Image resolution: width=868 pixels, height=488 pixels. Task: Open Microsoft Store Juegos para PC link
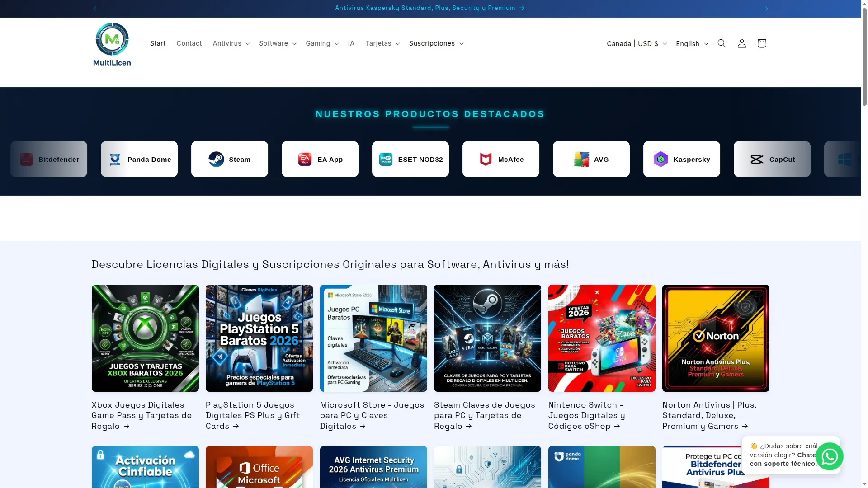tap(372, 416)
